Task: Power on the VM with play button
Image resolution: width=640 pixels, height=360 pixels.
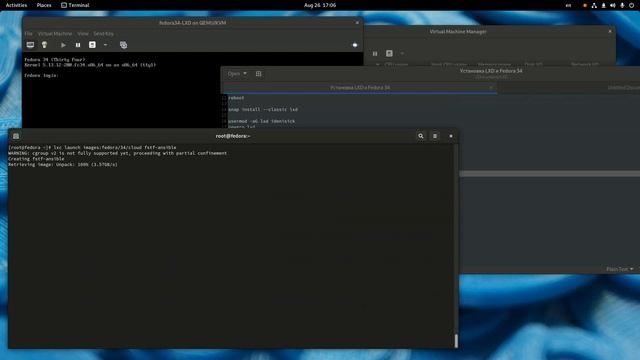Action: click(x=63, y=45)
